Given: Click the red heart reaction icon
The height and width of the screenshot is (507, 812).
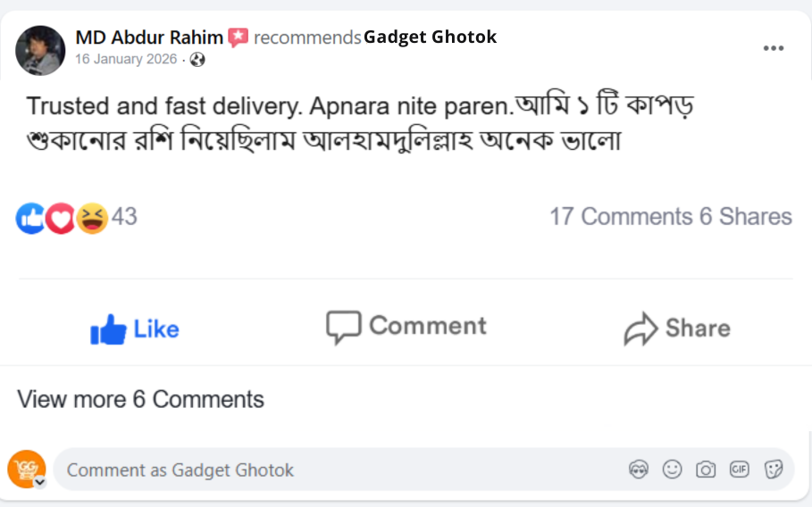Looking at the screenshot, I should point(60,217).
